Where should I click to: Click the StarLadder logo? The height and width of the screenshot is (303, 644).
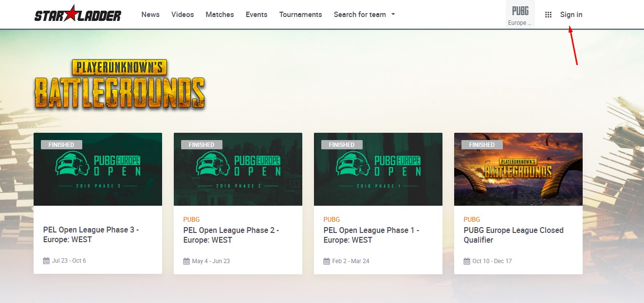(x=78, y=15)
